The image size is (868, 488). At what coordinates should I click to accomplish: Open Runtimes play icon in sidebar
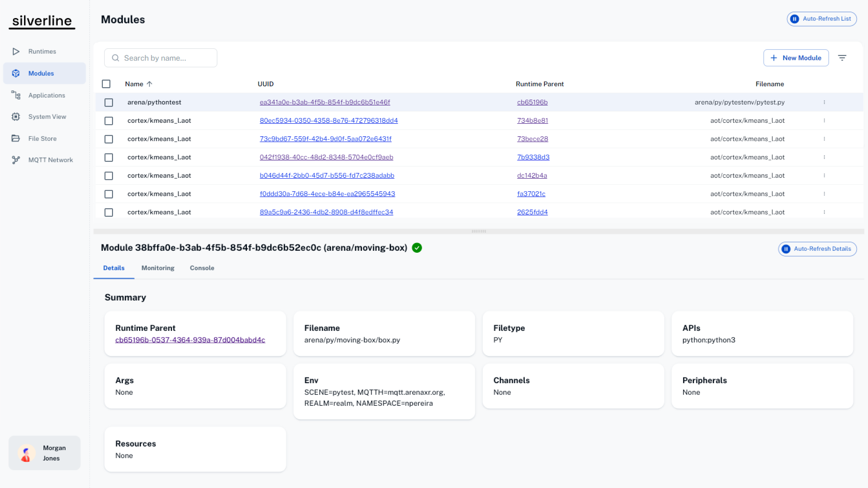[x=16, y=52]
